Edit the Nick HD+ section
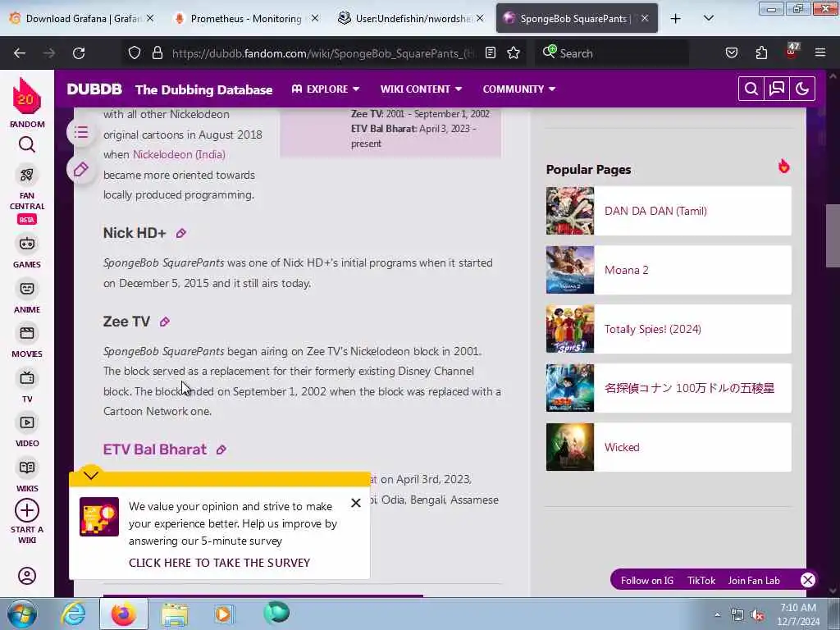This screenshot has height=630, width=840. (x=181, y=233)
